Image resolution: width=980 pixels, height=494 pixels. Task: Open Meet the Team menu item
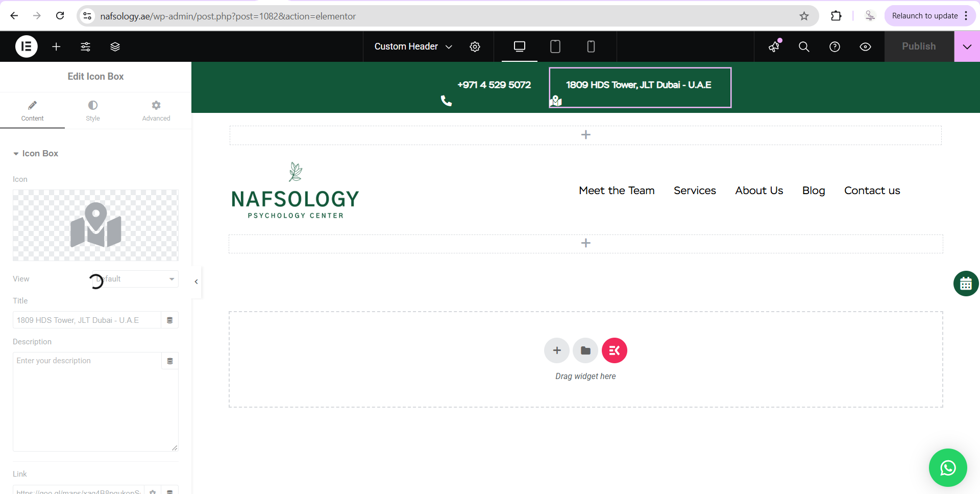pyautogui.click(x=617, y=191)
